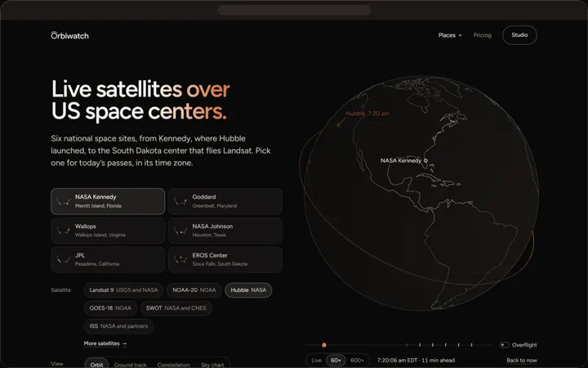The height and width of the screenshot is (368, 588).
Task: Choose the SWOT satellite chip
Action: pyautogui.click(x=176, y=308)
